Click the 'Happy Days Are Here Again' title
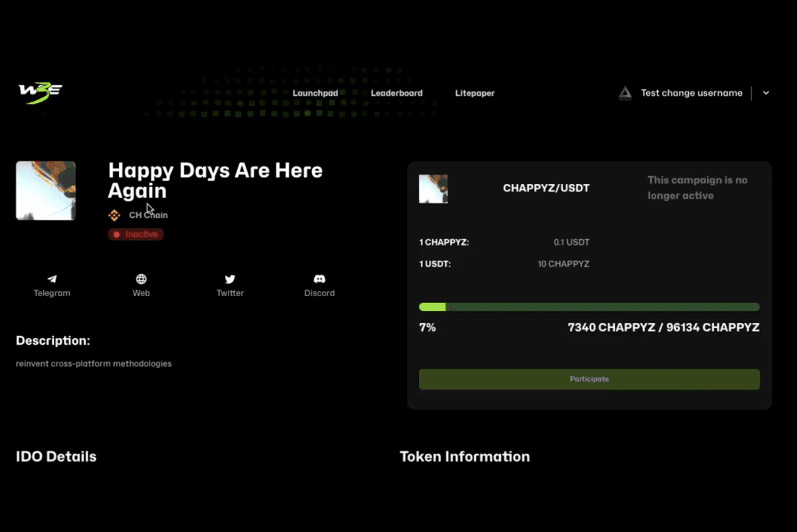797x532 pixels. point(215,180)
